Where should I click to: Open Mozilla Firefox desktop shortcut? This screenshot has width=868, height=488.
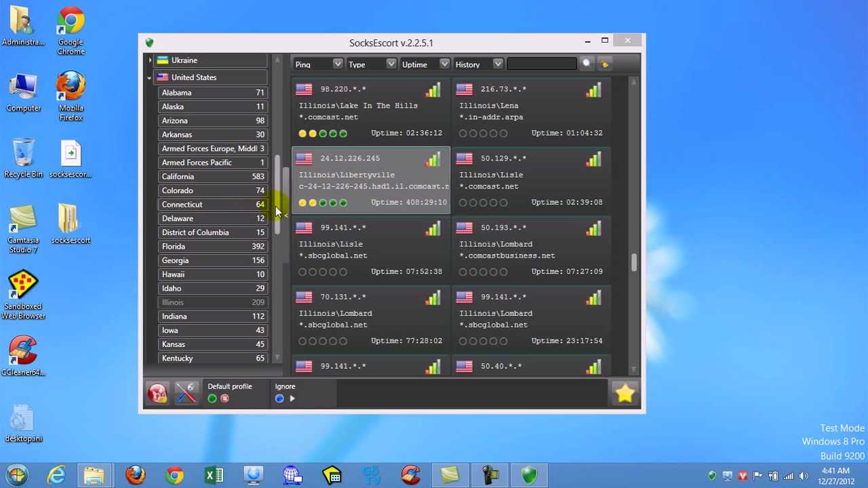(x=71, y=97)
